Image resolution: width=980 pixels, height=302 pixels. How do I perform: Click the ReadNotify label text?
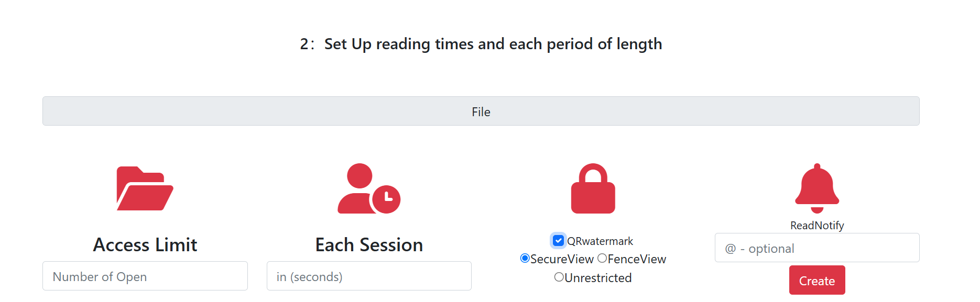point(817,226)
